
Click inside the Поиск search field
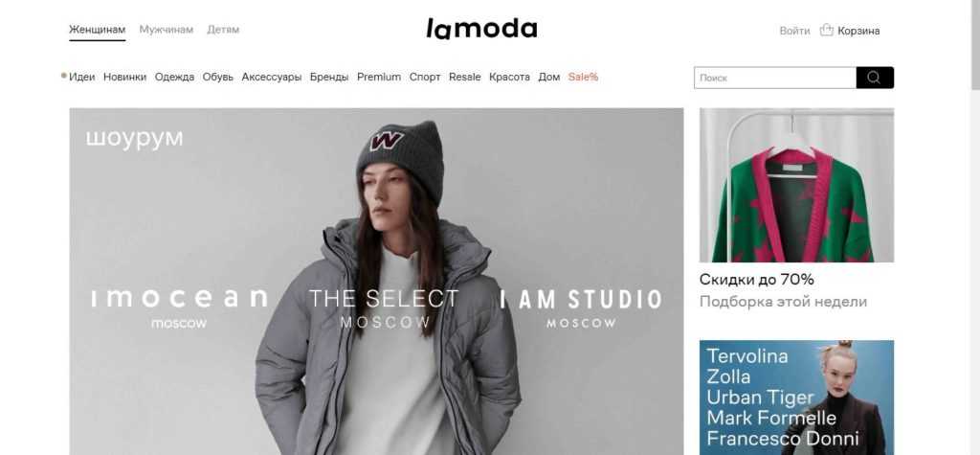pyautogui.click(x=775, y=78)
